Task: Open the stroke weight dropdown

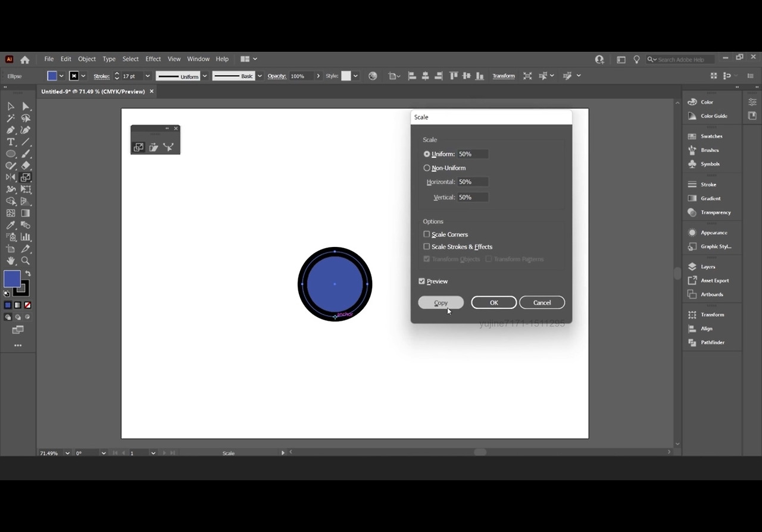Action: [148, 76]
